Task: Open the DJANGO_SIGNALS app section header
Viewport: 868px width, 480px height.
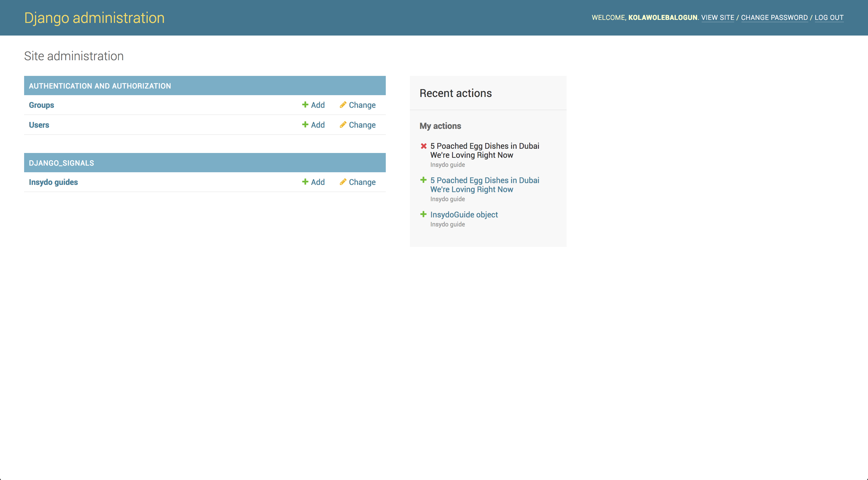Action: (x=61, y=163)
